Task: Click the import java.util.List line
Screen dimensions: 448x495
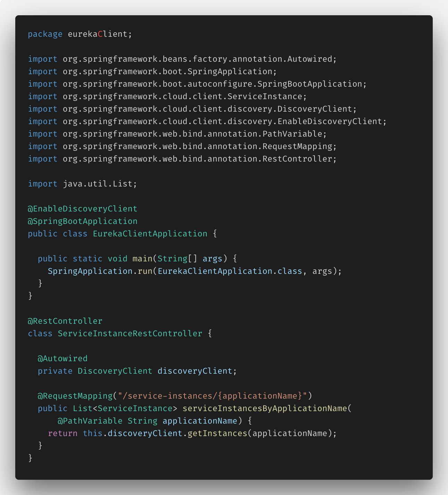Action: point(83,184)
